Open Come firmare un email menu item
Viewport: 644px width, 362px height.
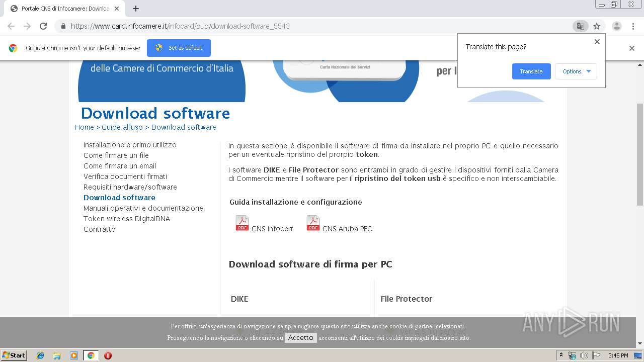pos(120,166)
